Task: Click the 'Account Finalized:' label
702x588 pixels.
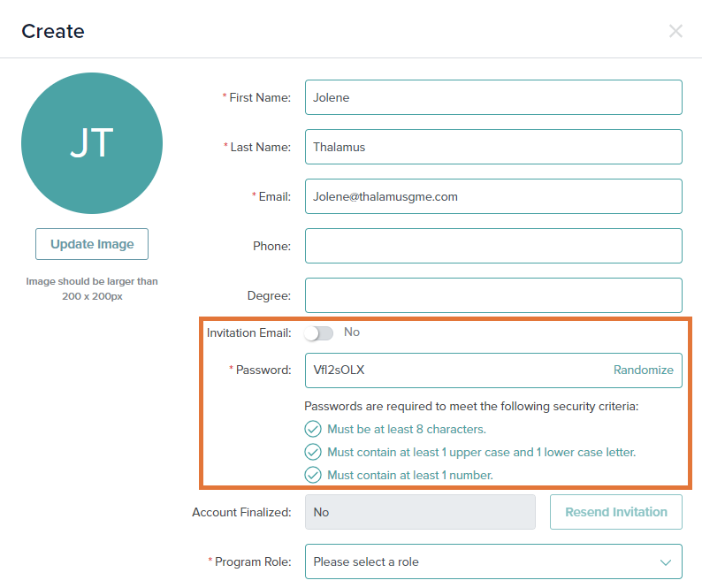Action: (241, 512)
